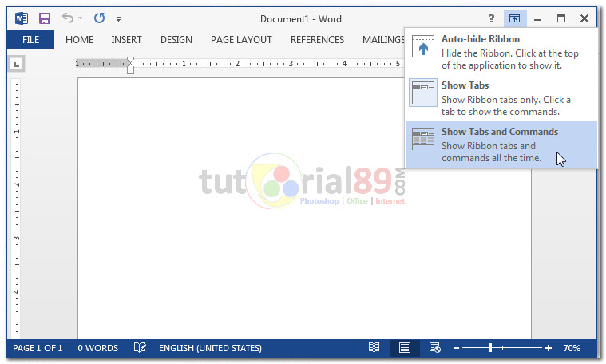The image size is (606, 364).
Task: Switch to the HOME tab
Action: (x=79, y=39)
